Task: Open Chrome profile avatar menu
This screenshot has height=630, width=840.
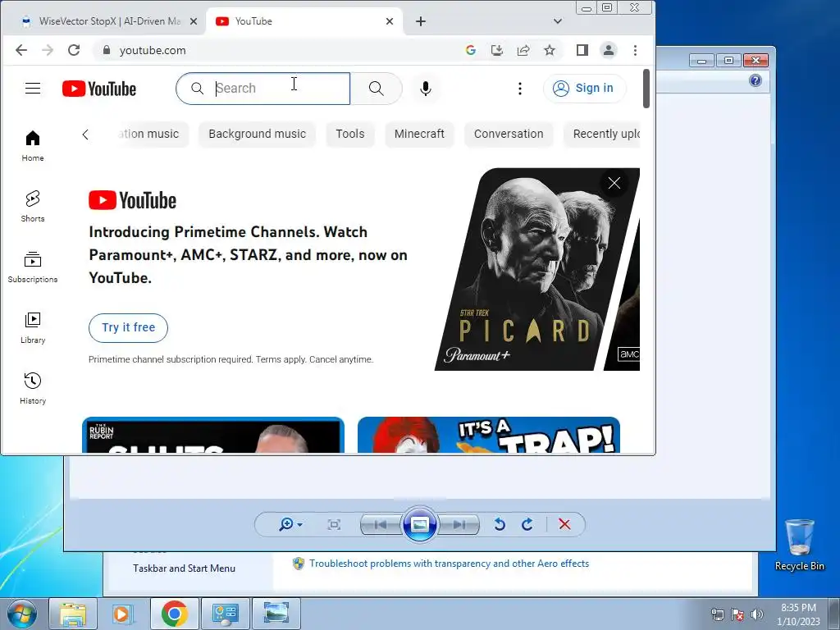Action: click(609, 50)
